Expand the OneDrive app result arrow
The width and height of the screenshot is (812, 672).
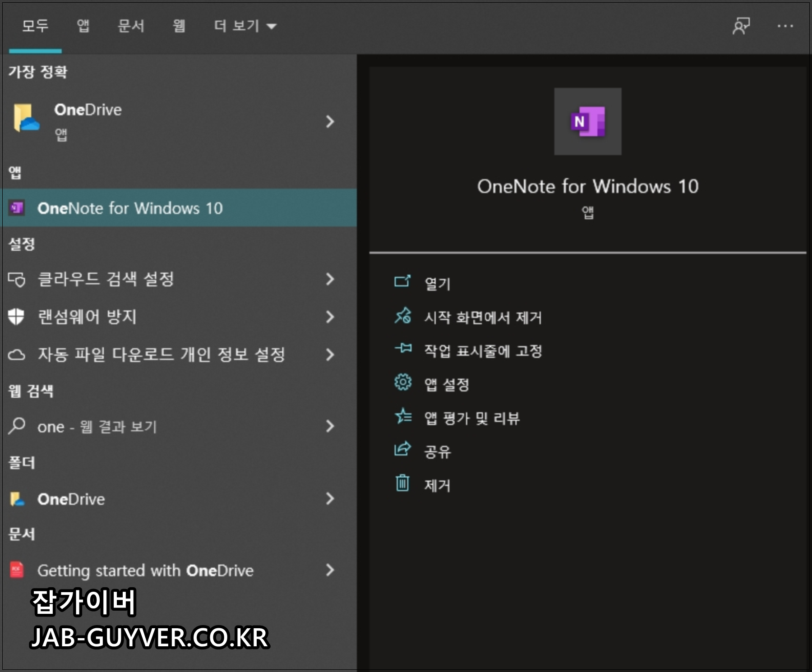(330, 121)
